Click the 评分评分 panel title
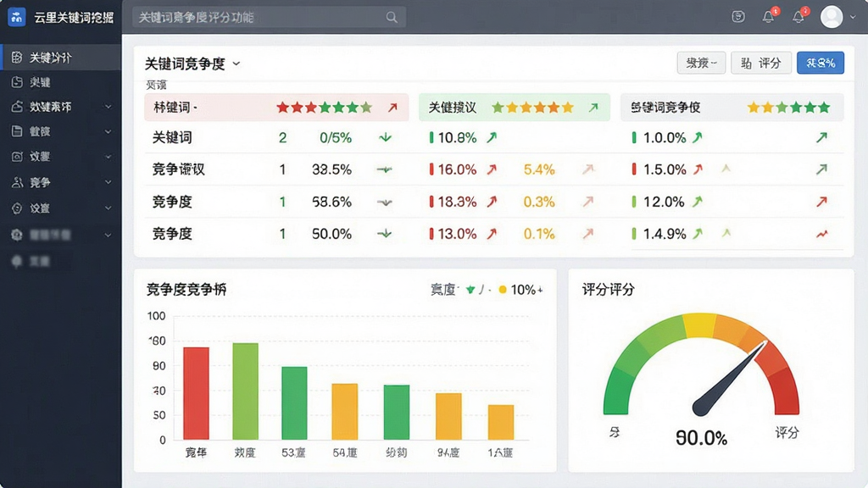 pyautogui.click(x=609, y=290)
